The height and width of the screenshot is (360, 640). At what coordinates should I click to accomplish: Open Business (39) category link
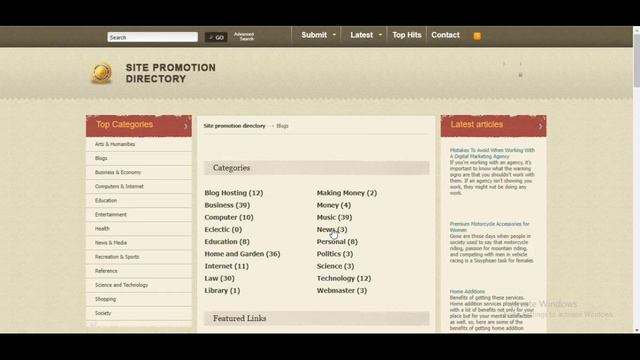coord(227,205)
